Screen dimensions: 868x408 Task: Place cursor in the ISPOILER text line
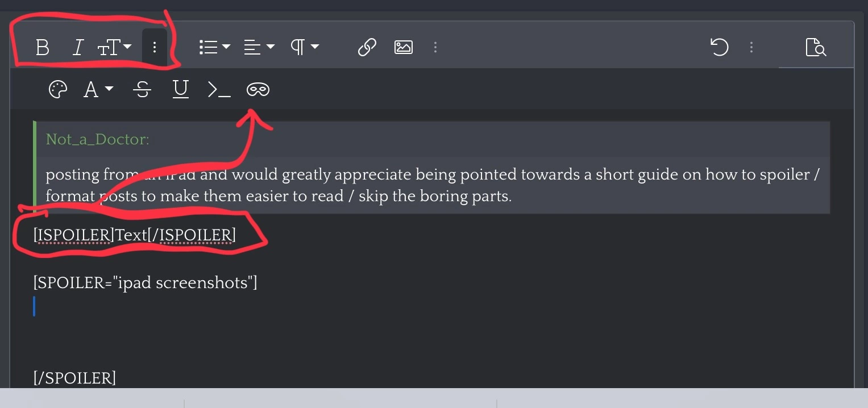(134, 235)
